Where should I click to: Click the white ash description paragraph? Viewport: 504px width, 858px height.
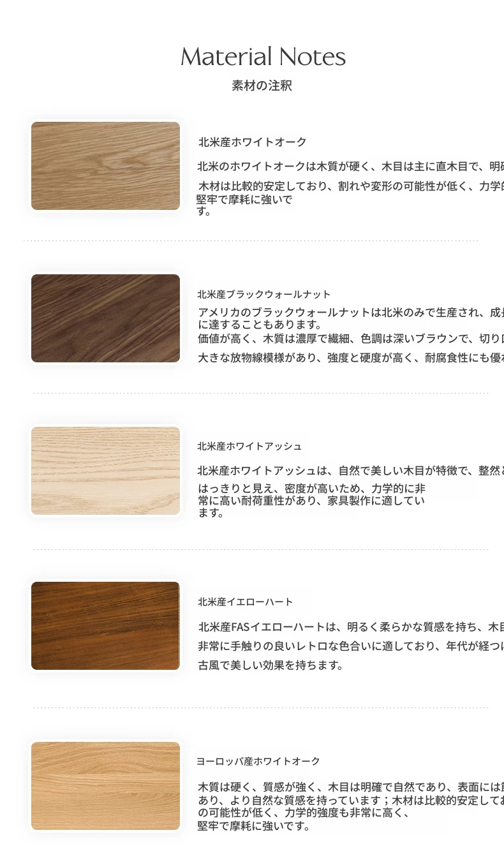pos(350,491)
